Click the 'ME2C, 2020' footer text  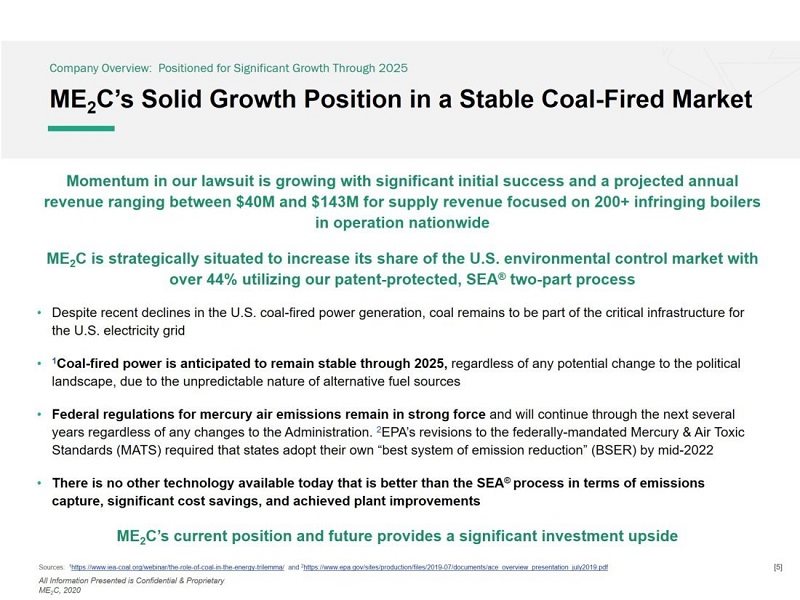click(58, 590)
